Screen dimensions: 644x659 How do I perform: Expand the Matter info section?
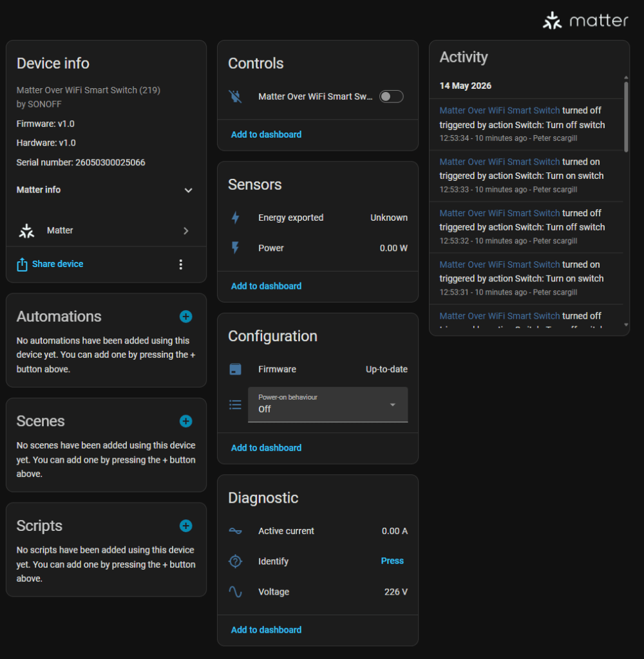point(189,190)
